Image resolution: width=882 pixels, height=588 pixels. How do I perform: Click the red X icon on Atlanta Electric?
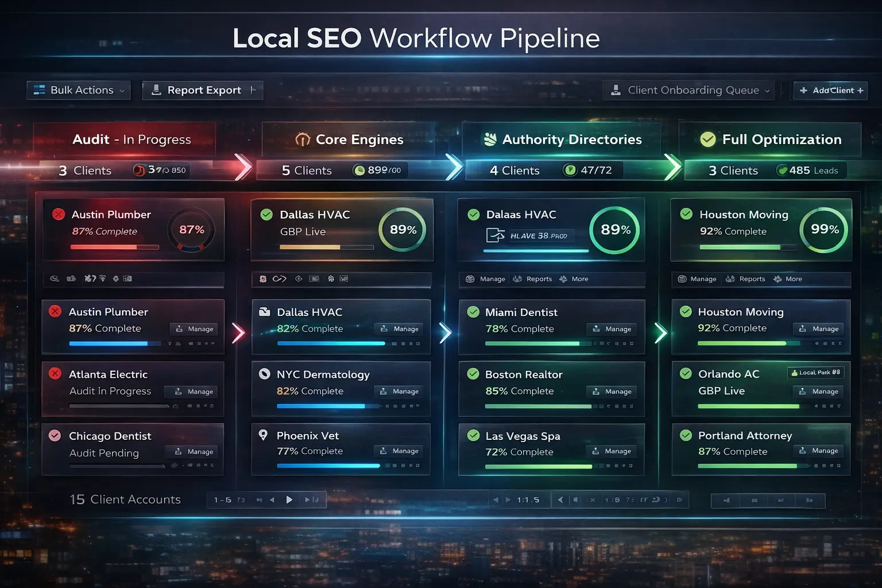(x=55, y=374)
